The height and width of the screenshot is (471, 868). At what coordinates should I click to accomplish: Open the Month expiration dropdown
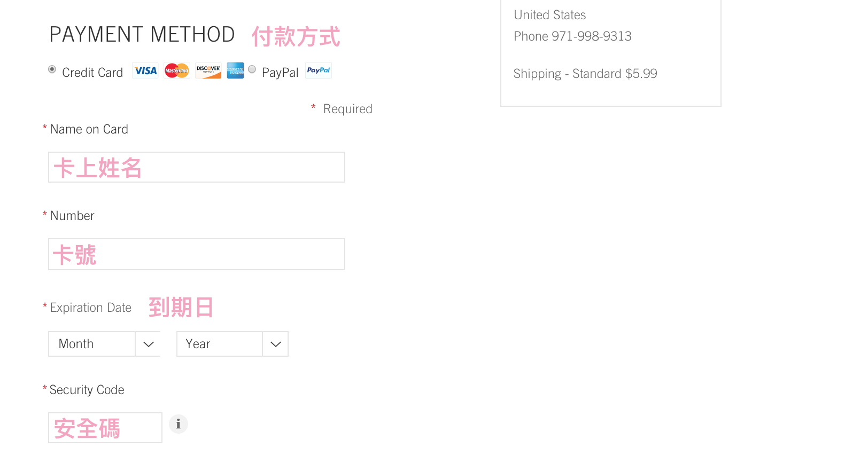tap(105, 344)
